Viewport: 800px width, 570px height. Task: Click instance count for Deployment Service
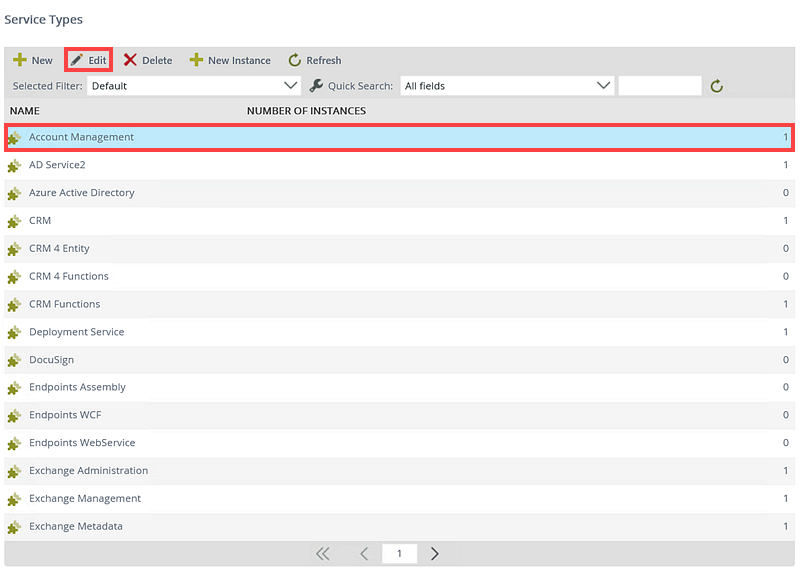coord(786,332)
